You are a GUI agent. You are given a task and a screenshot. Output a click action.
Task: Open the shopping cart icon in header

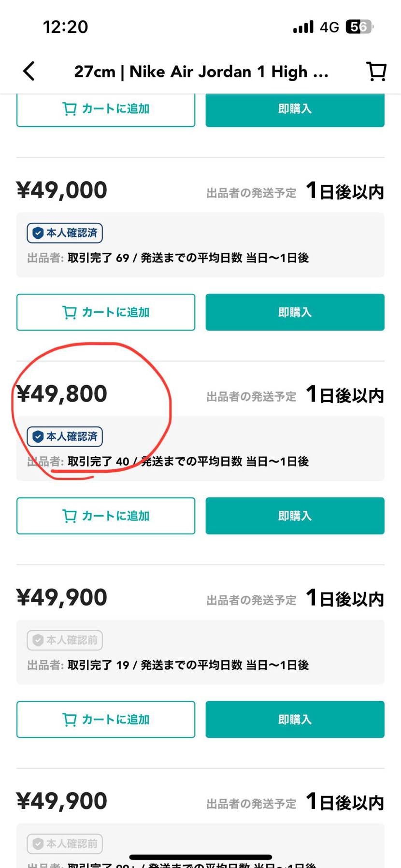click(376, 71)
